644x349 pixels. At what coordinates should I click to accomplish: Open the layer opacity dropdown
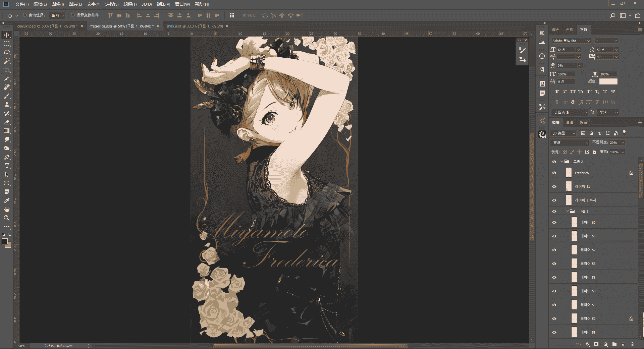click(623, 142)
